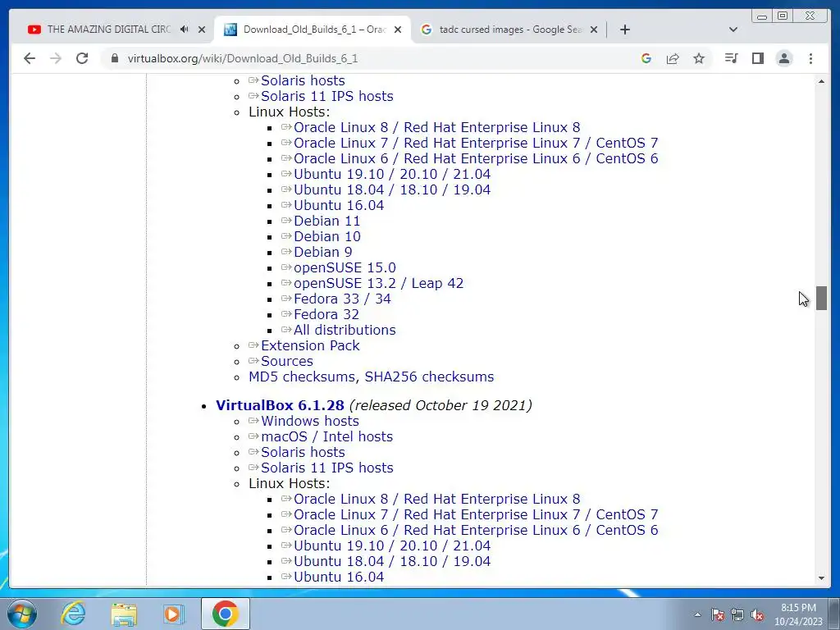Viewport: 840px width, 630px height.
Task: Close the tadc cursed images tab
Action: 594,30
